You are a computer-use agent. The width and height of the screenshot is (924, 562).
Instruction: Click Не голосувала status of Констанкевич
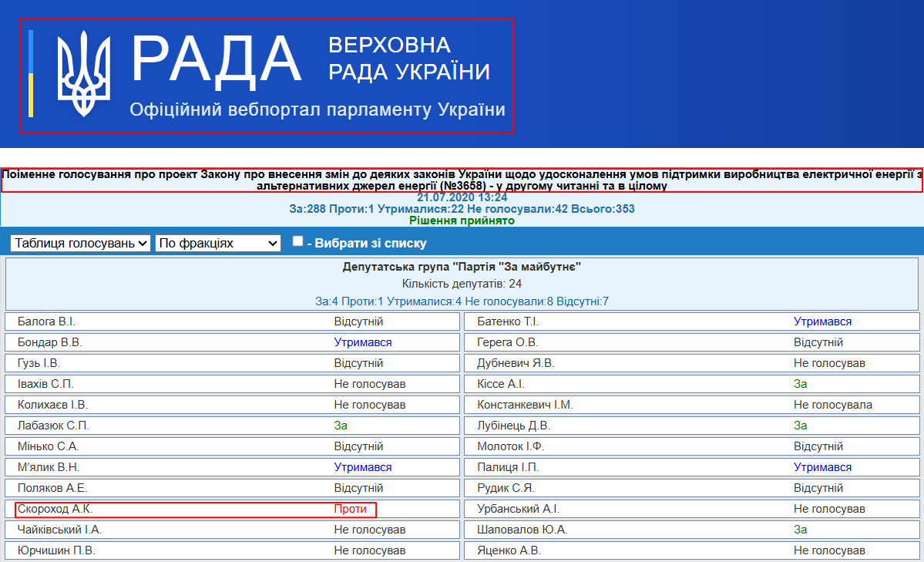tap(832, 405)
